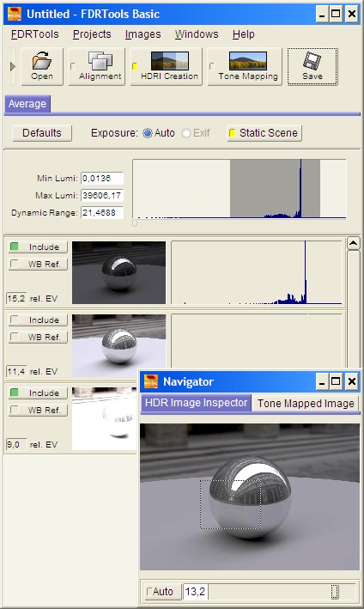Select the dark sphere thumbnail (15,2 EV)

(118, 272)
